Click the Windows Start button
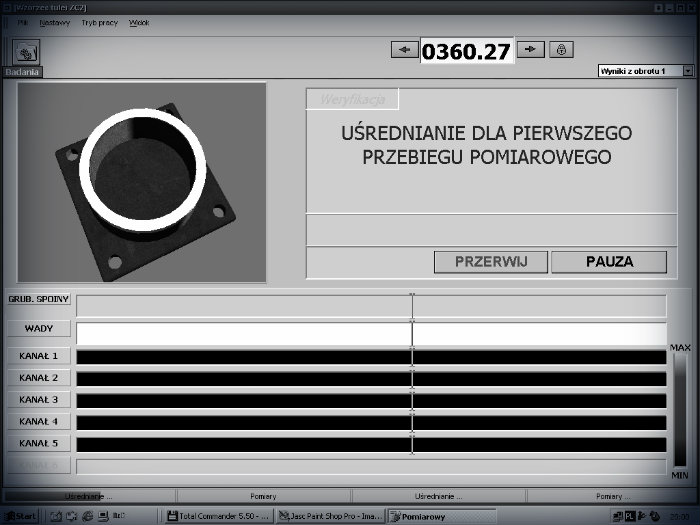The width and height of the screenshot is (700, 525). coord(20,516)
